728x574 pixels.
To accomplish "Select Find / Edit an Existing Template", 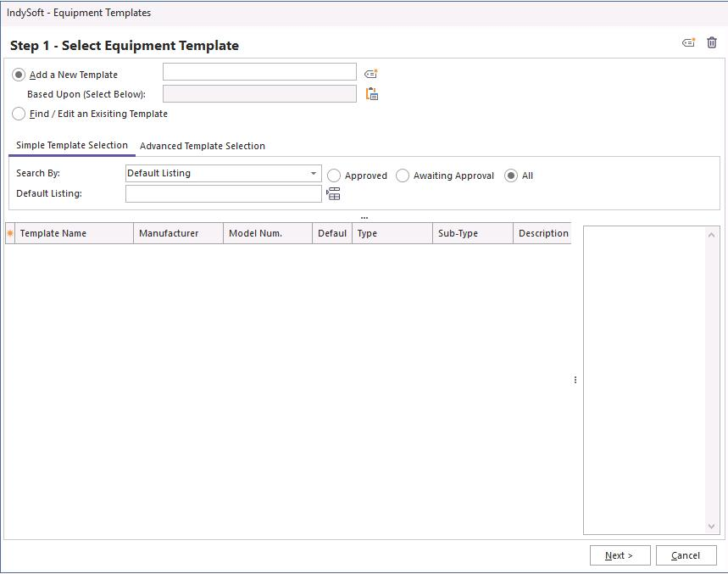I will tap(19, 114).
